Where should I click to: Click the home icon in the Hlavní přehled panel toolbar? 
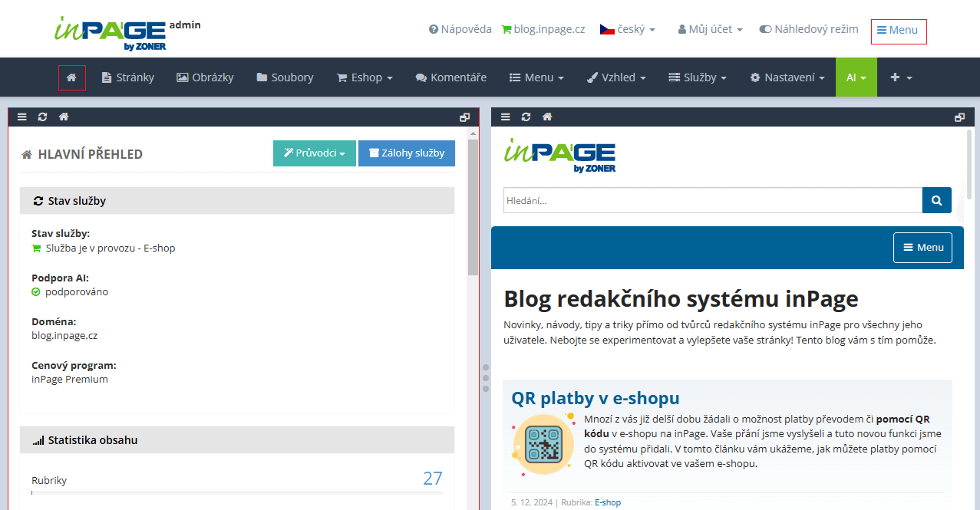pyautogui.click(x=64, y=117)
